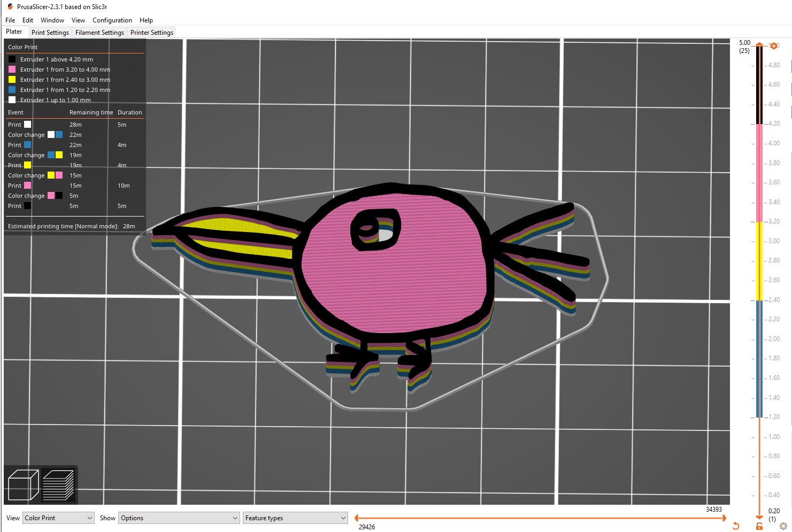Click the right thumb of horizontal moves slider
792x532 pixels.
pos(725,518)
